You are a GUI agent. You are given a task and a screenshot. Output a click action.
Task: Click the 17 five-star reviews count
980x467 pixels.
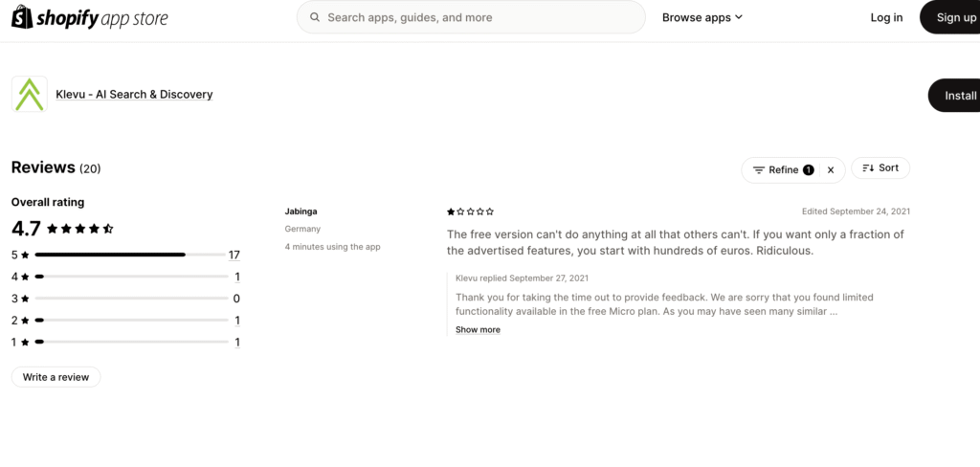click(x=234, y=255)
